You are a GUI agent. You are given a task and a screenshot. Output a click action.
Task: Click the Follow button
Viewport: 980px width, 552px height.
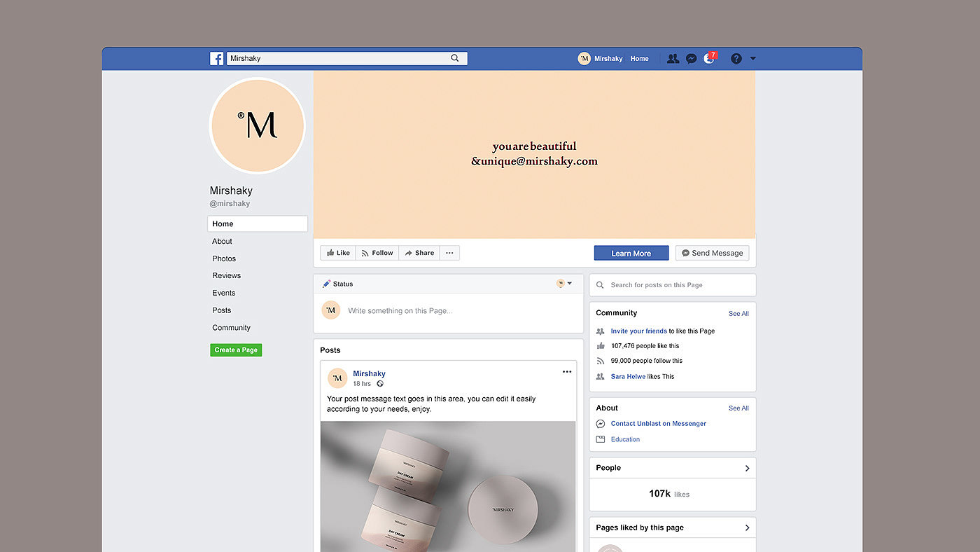click(377, 253)
